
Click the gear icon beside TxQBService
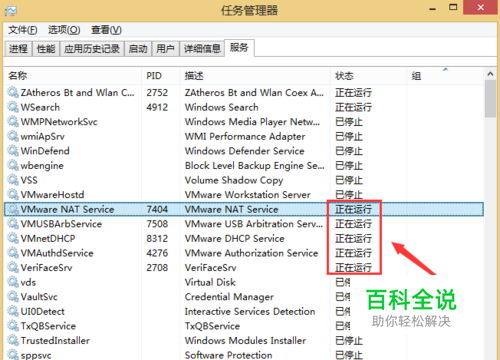click(x=13, y=326)
